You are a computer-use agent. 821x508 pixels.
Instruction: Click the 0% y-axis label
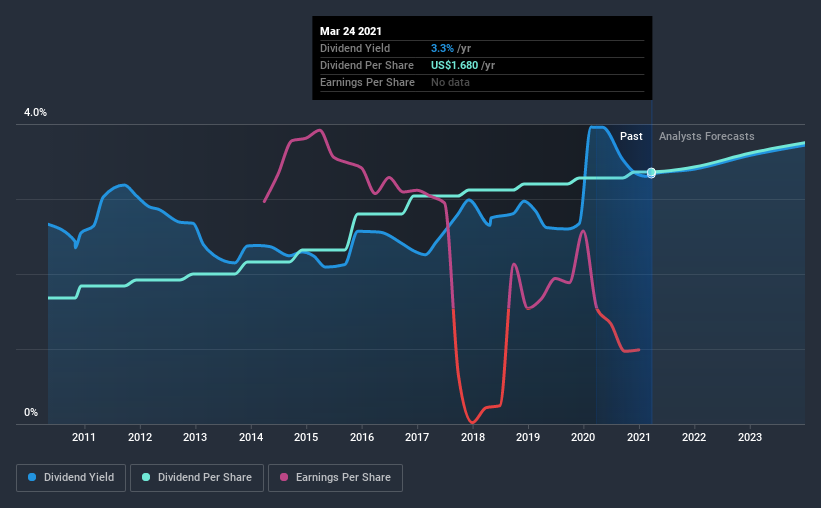31,413
